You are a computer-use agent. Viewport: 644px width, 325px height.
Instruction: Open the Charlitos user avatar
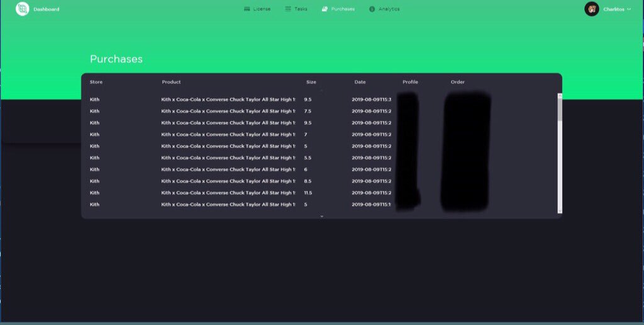(x=591, y=9)
